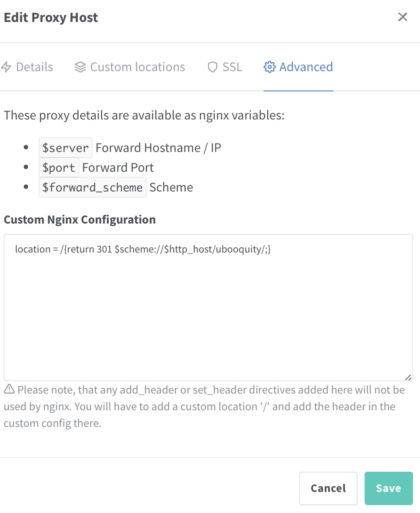420x513 pixels.
Task: Click the stacked layers icon for Custom locations
Action: tap(80, 67)
